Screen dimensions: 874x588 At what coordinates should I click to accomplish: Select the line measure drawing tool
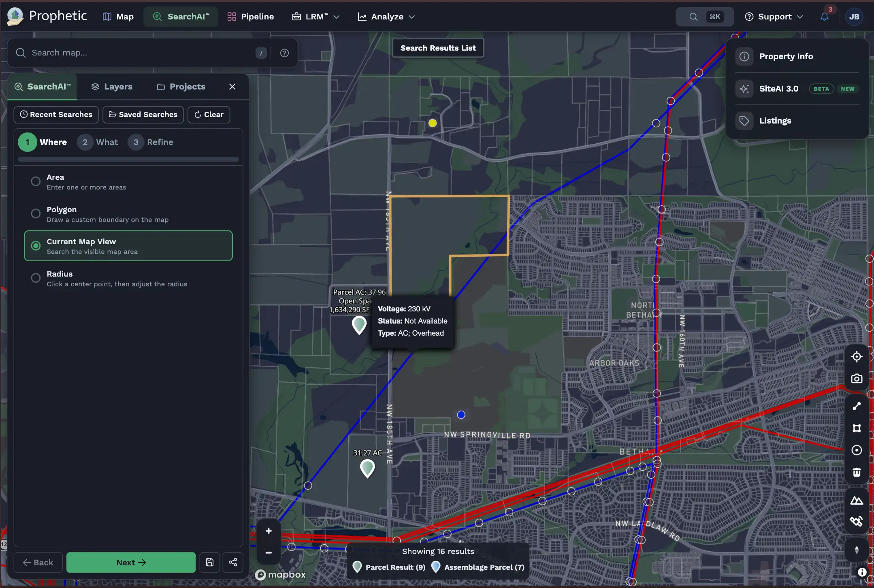(857, 406)
